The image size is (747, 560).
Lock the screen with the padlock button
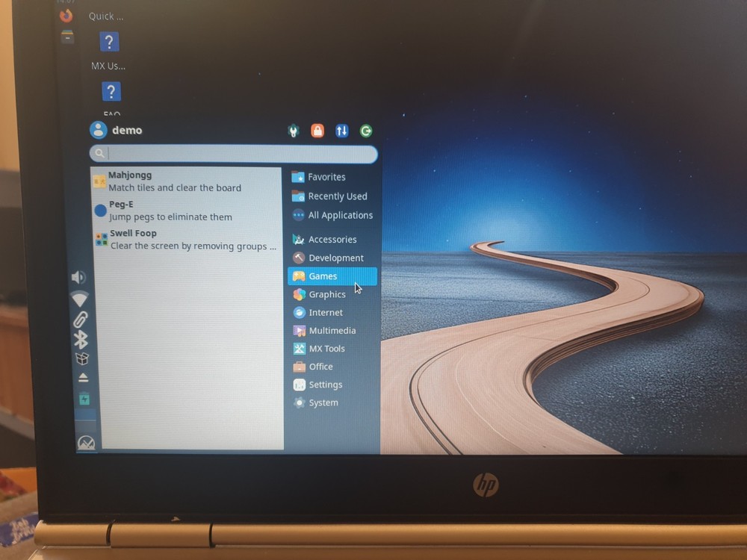(317, 131)
